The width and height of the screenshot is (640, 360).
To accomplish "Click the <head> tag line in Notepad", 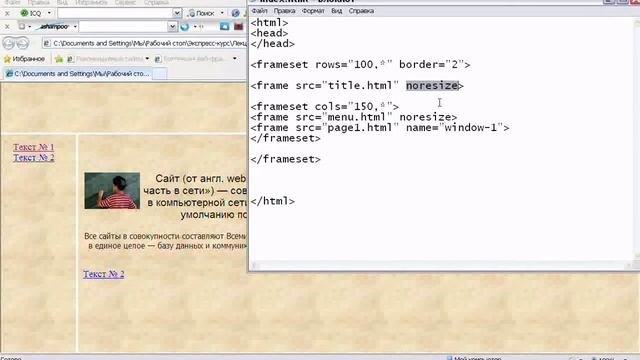I will pyautogui.click(x=269, y=33).
